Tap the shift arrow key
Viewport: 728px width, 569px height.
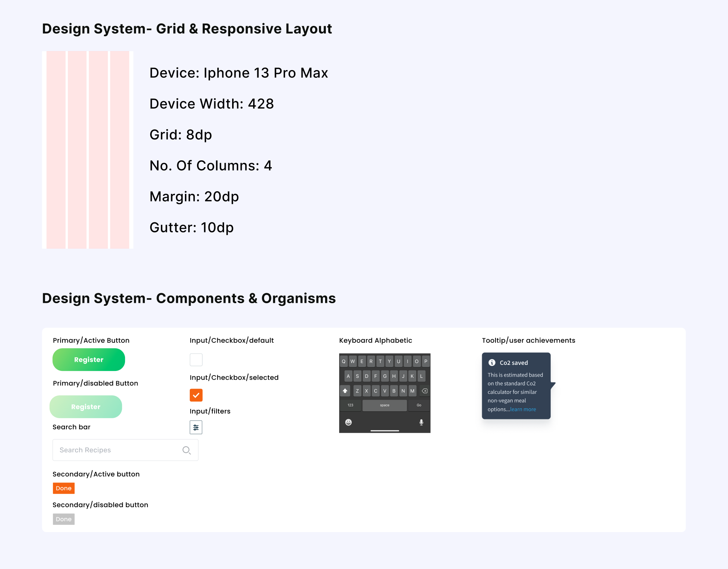pos(345,391)
